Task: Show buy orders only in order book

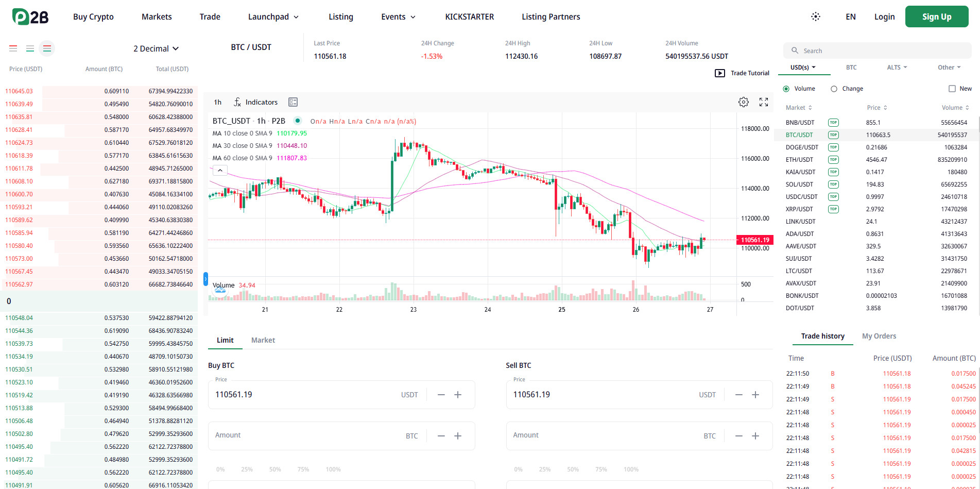Action: tap(30, 48)
